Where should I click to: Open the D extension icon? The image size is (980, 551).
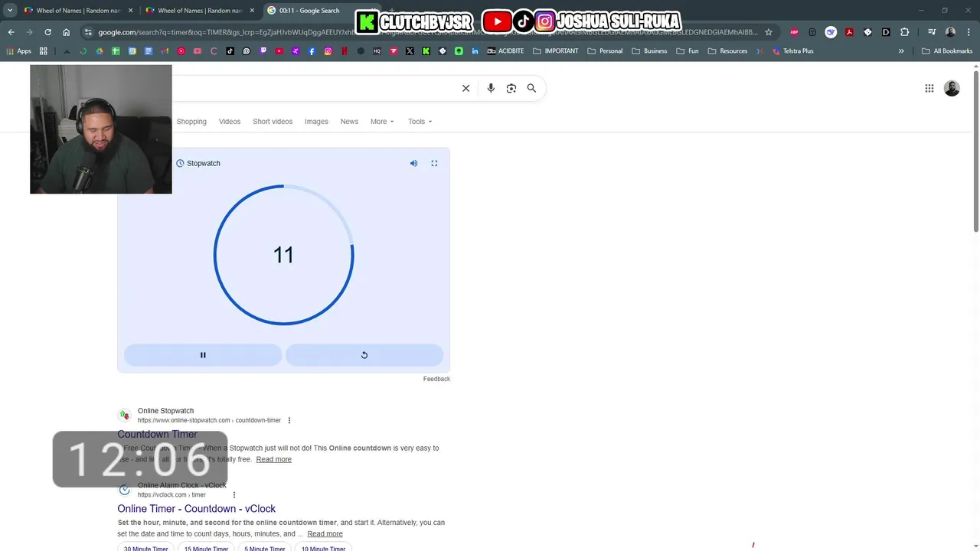coord(886,32)
